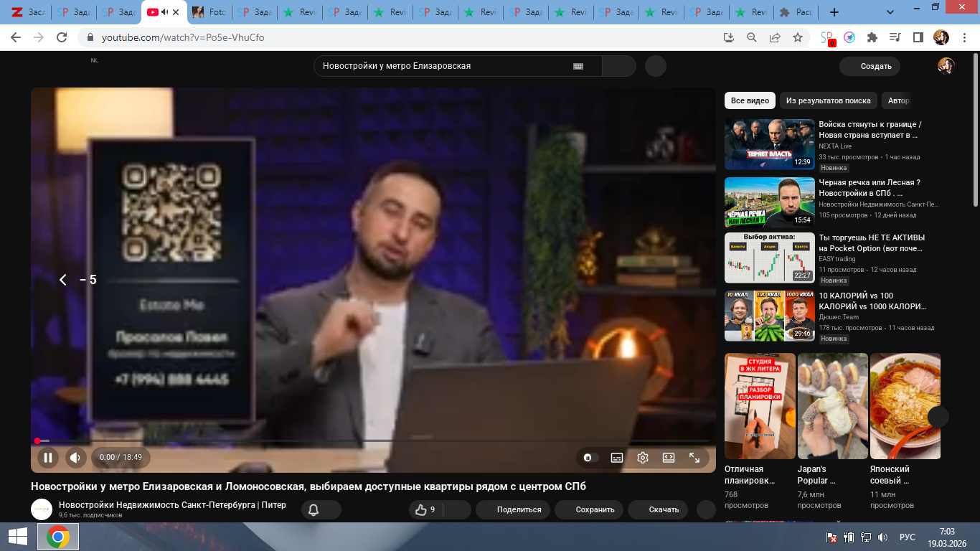Open the player settings gear
Viewport: 980px width, 551px height.
(x=643, y=458)
